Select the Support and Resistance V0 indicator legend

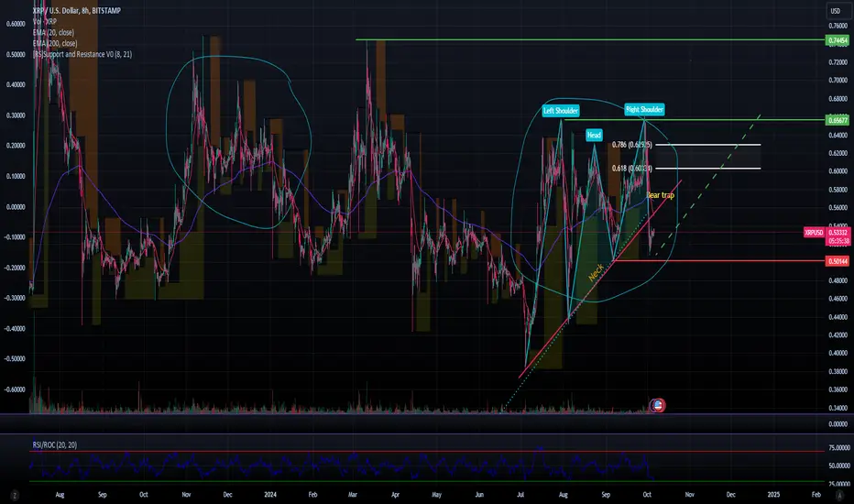click(x=82, y=54)
